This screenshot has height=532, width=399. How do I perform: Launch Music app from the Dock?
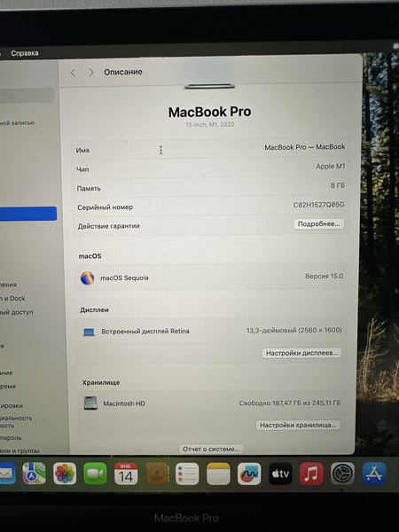click(311, 473)
